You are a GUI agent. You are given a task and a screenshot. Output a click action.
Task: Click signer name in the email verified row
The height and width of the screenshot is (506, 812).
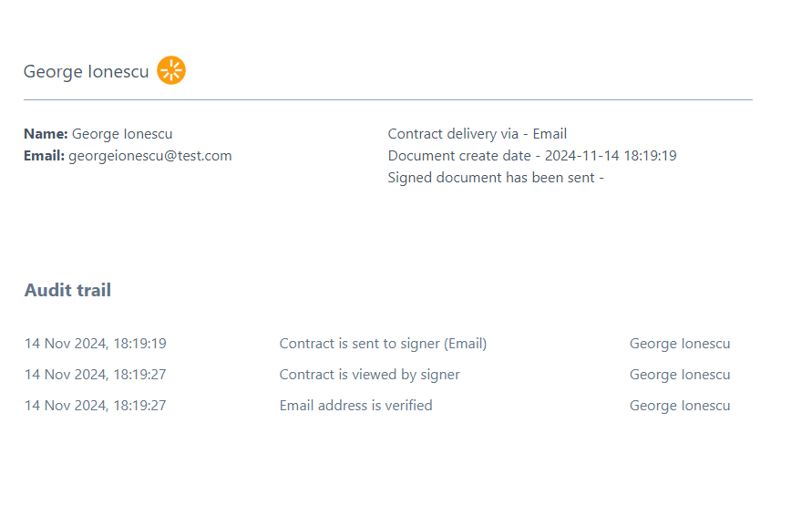point(680,406)
